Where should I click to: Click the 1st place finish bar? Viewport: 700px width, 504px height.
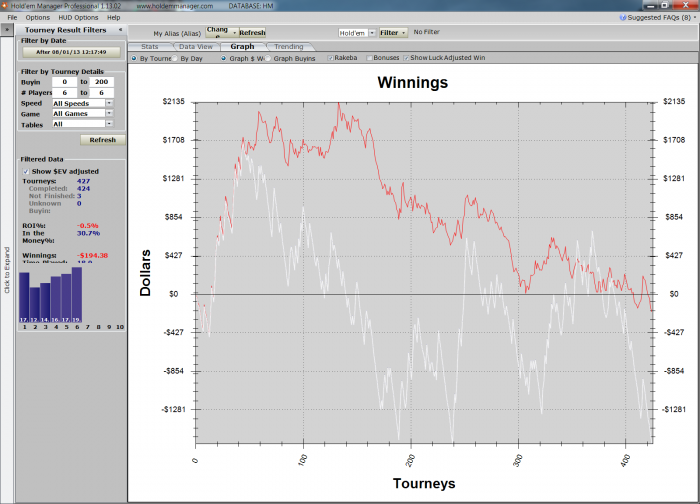coord(24,297)
